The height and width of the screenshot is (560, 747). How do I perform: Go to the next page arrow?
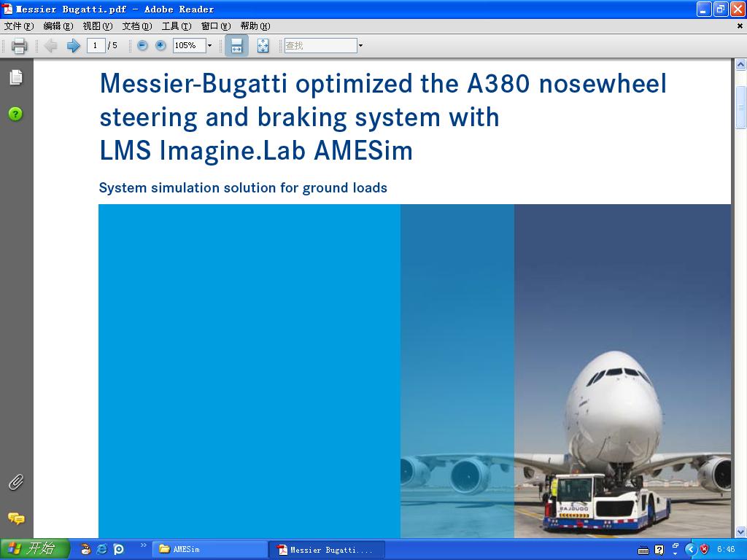point(73,46)
